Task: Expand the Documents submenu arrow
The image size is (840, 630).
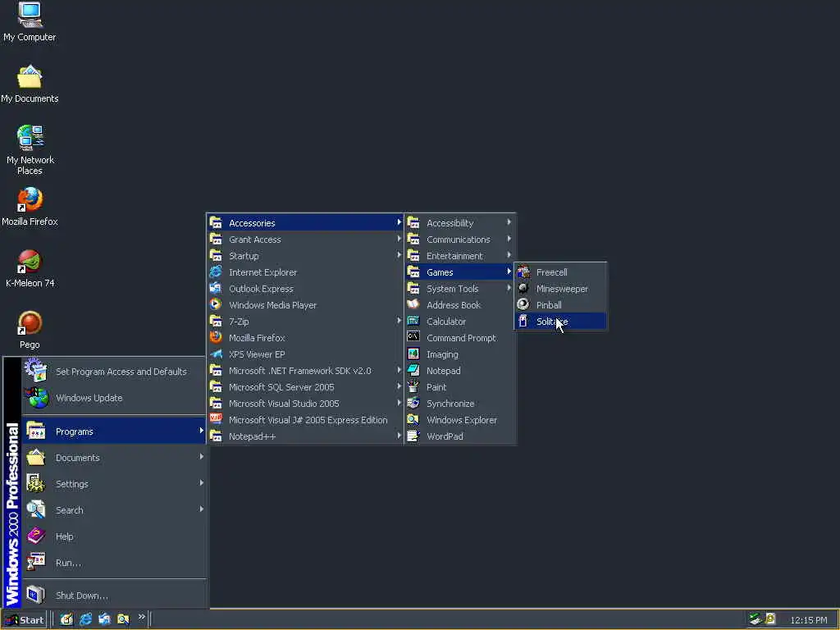Action: tap(202, 456)
